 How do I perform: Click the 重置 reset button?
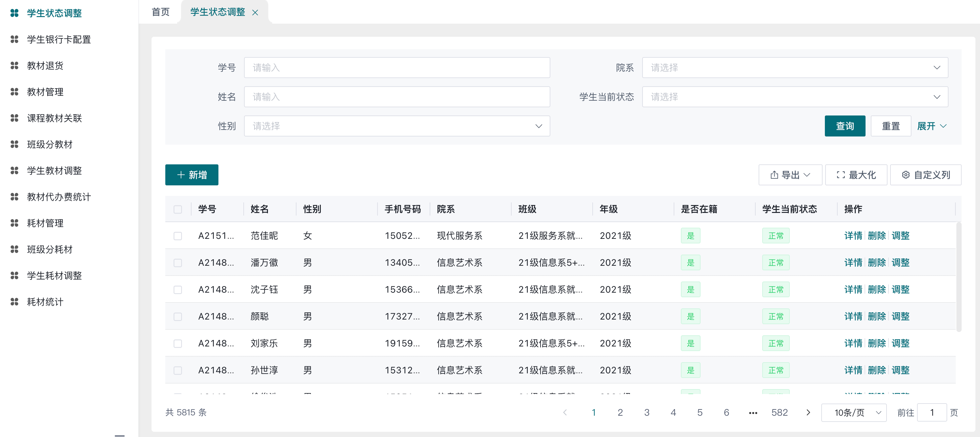point(890,126)
